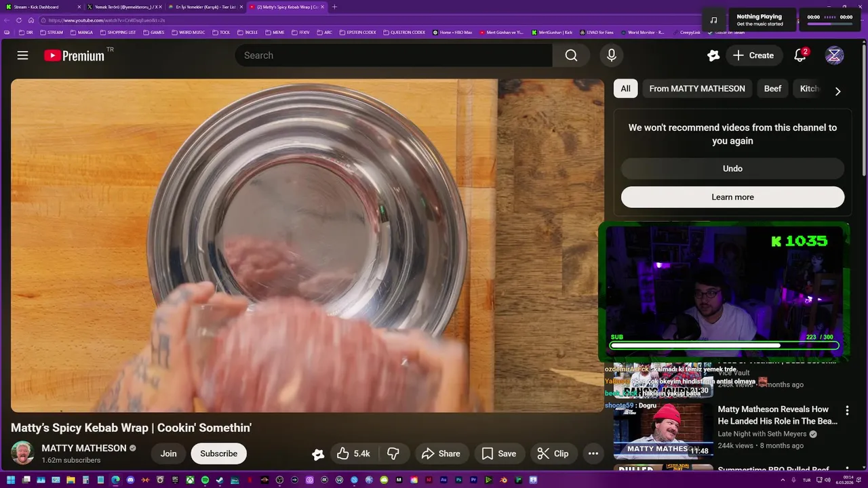Click the search magnifier button
The width and height of the screenshot is (868, 488).
(571, 56)
